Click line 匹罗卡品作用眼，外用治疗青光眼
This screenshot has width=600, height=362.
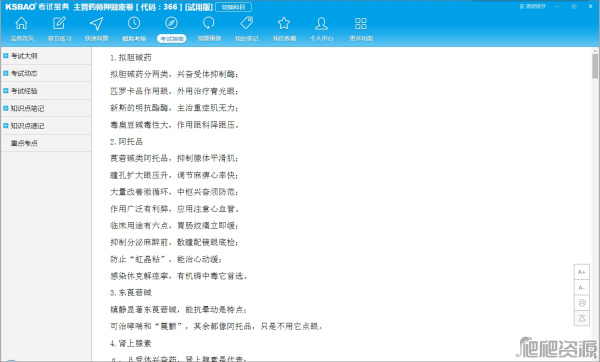tap(174, 91)
